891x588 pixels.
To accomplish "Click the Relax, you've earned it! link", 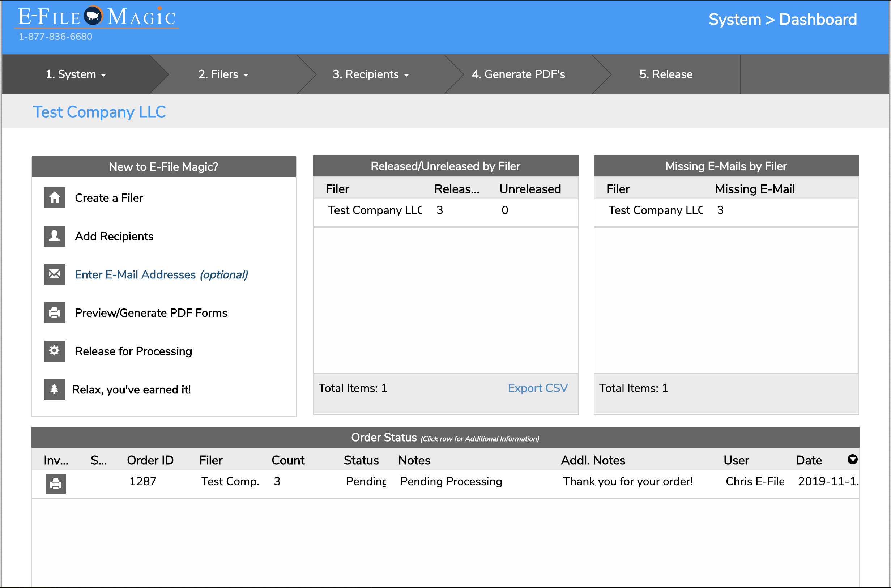I will coord(131,389).
